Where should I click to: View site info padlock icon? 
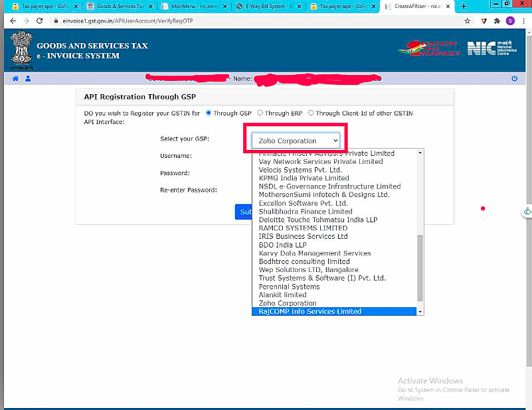click(56, 21)
